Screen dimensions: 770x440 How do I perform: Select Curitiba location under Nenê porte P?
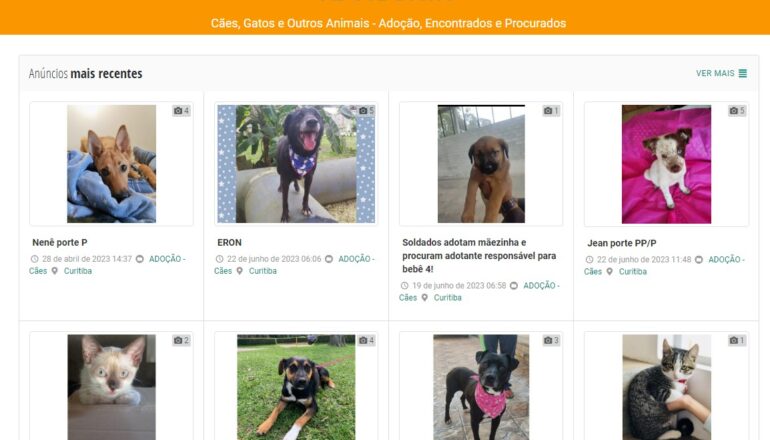tap(78, 271)
